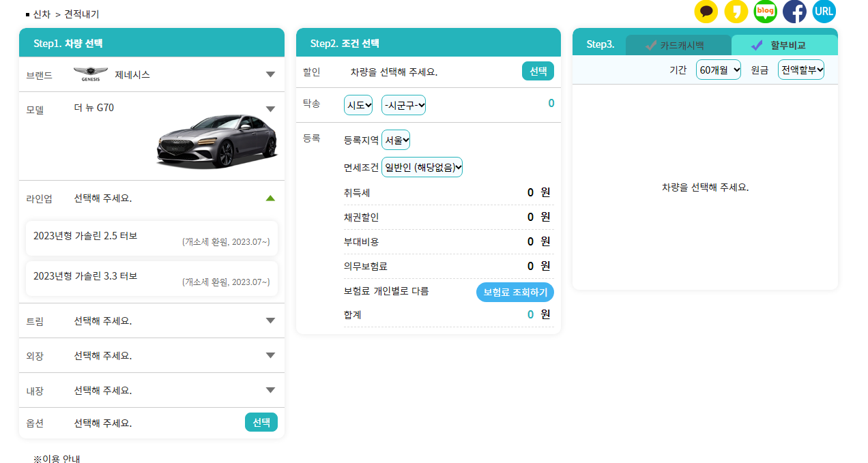
Task: Share via KakaoTalk icon
Action: point(706,12)
